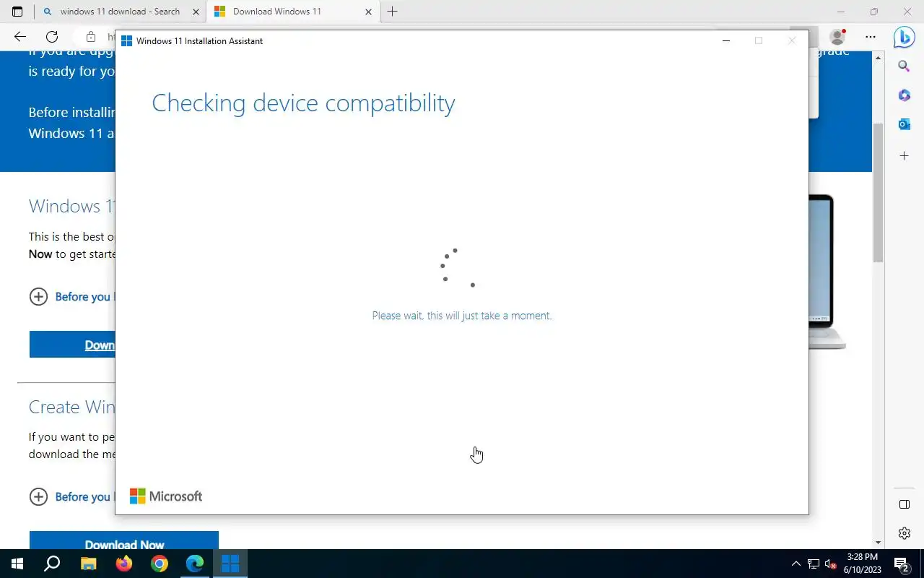Open File Explorer from taskbar
The height and width of the screenshot is (578, 924).
point(88,564)
